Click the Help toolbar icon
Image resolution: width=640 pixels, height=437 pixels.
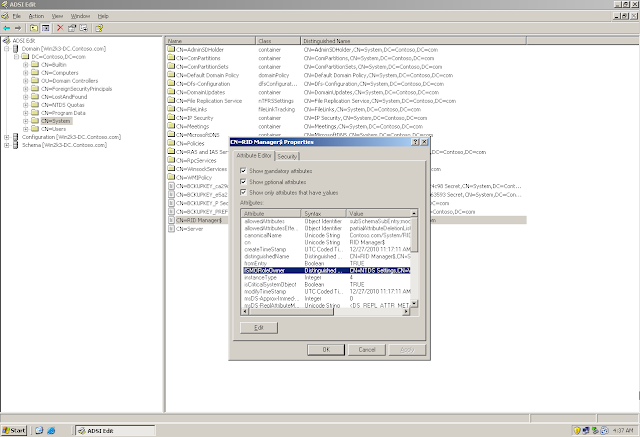[99, 28]
